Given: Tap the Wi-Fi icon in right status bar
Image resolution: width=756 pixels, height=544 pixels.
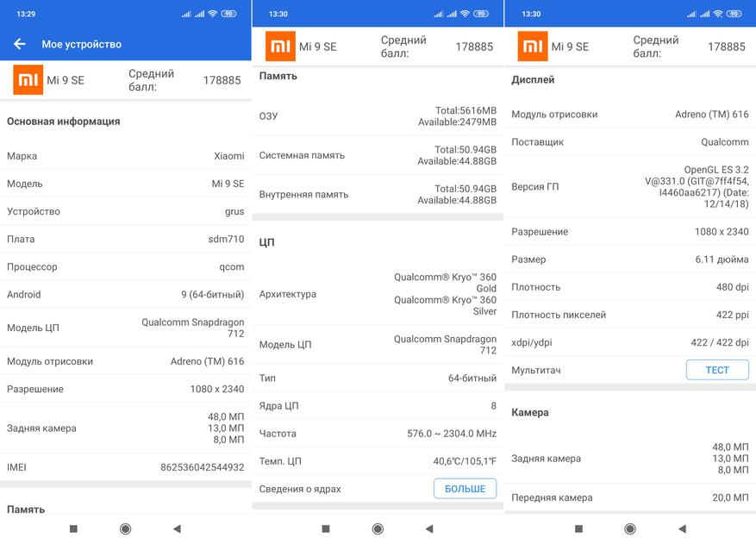Looking at the screenshot, I should click(x=718, y=14).
